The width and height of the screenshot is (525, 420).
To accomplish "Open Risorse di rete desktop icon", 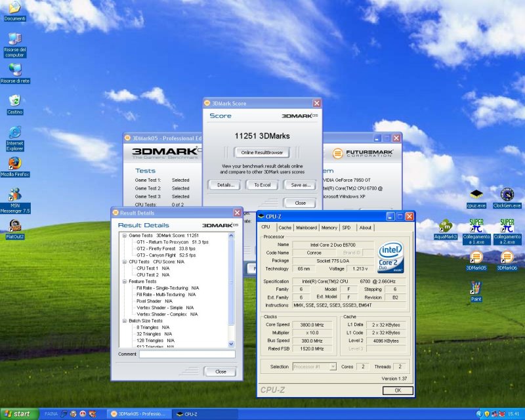I will coord(15,73).
